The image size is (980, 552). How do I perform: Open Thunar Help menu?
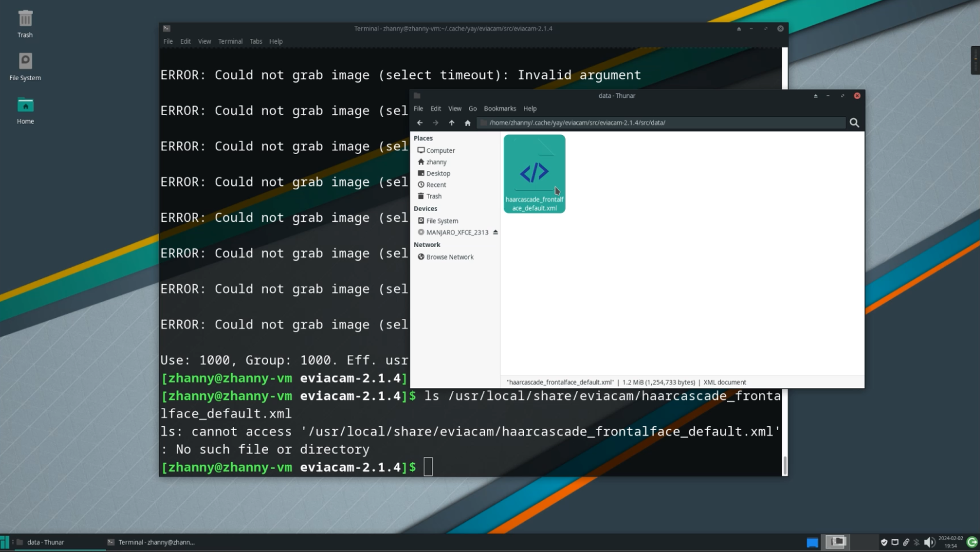(530, 109)
